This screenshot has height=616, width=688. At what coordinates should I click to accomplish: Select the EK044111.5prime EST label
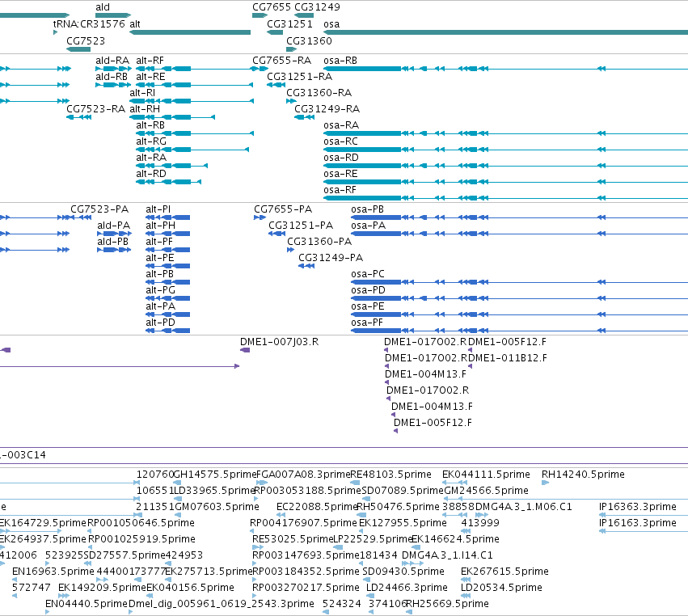(x=486, y=475)
